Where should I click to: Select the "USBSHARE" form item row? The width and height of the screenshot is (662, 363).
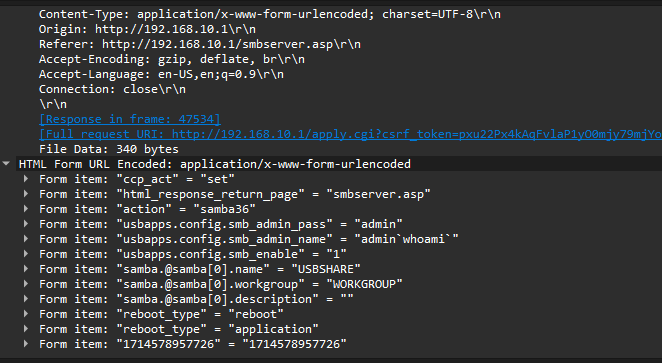click(200, 269)
